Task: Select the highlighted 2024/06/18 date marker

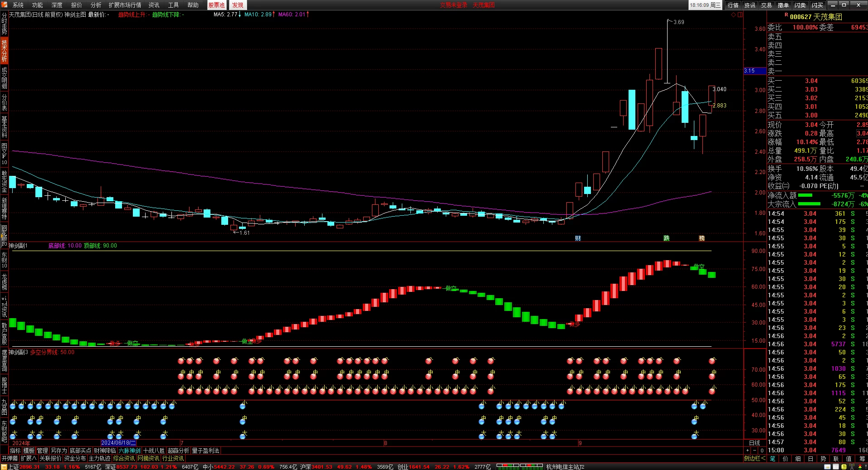Action: coord(118,443)
